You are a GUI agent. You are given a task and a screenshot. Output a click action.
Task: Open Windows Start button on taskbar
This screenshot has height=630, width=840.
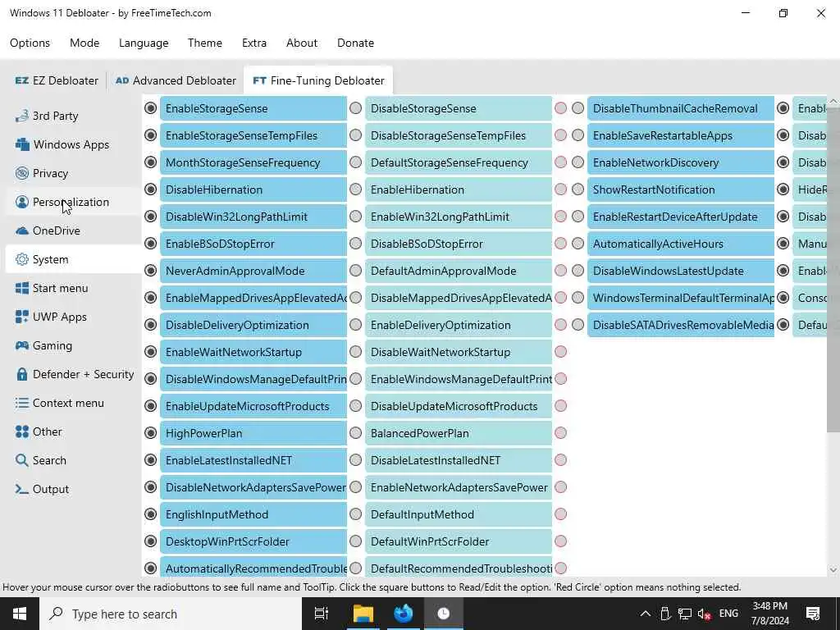coord(20,614)
